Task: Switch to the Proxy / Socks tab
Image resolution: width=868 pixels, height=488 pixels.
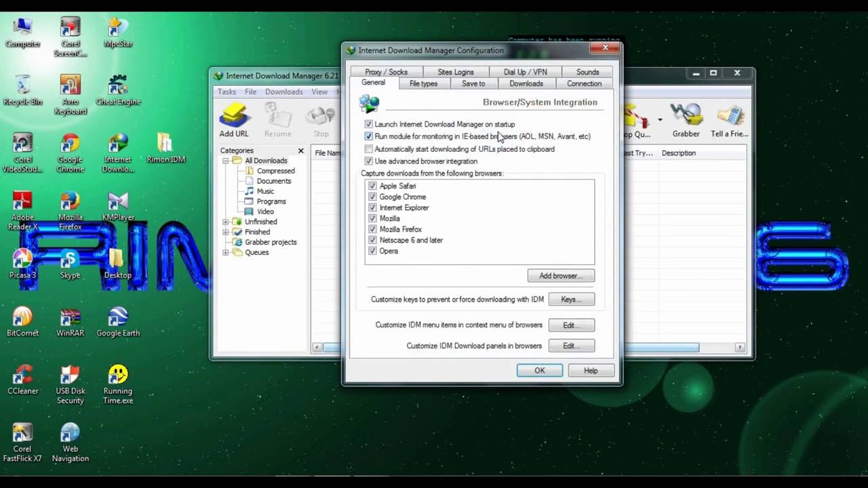Action: click(386, 72)
